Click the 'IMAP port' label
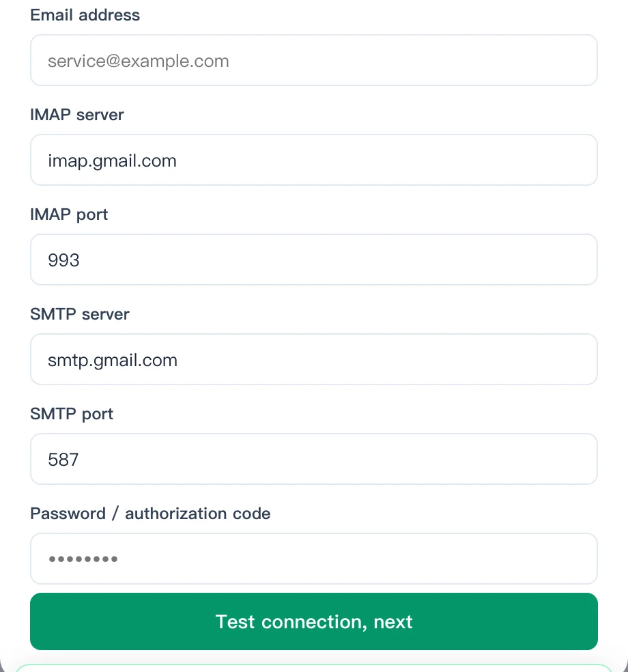 pos(69,214)
